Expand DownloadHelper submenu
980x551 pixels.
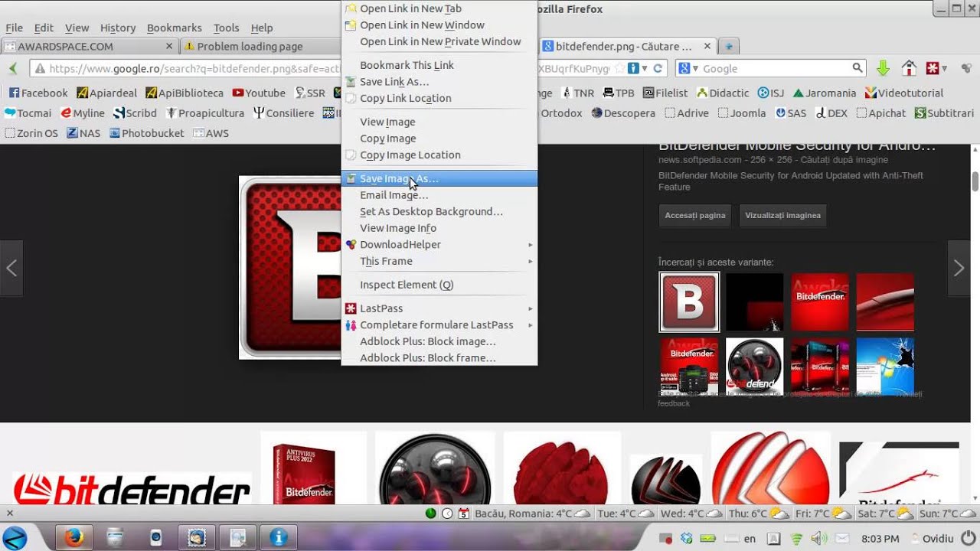pyautogui.click(x=439, y=244)
